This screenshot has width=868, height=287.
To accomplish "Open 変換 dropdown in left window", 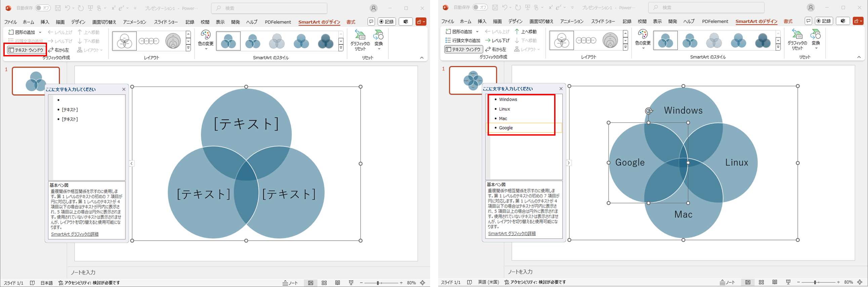I will pos(379,40).
